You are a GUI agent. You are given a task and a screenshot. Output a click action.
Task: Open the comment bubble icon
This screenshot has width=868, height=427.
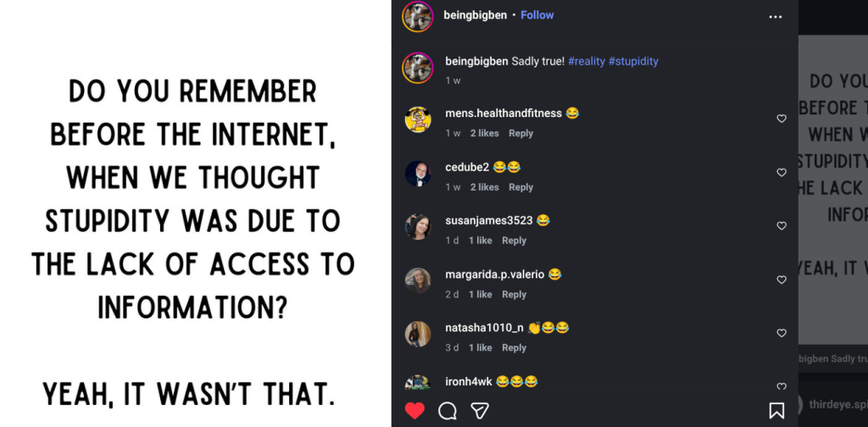coord(448,411)
